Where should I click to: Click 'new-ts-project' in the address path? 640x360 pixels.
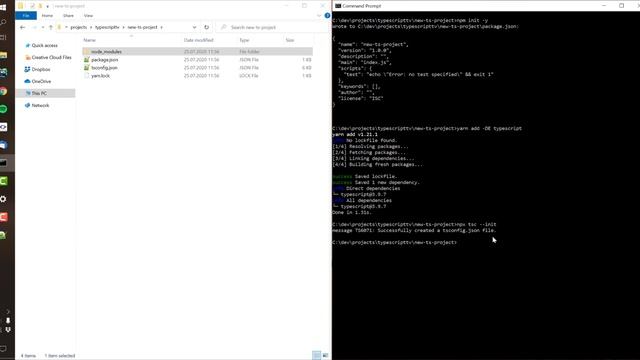coord(142,27)
